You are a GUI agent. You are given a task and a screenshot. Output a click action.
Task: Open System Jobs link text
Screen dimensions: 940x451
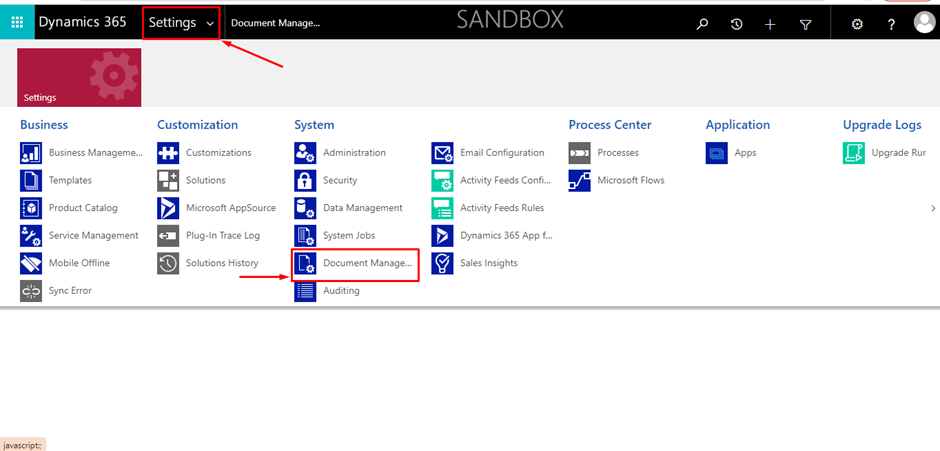tap(349, 236)
